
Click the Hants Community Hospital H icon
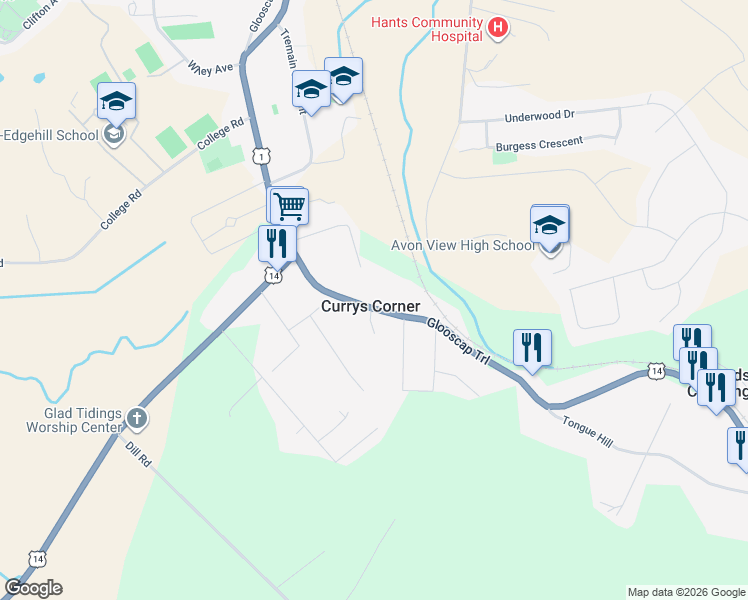pos(497,27)
